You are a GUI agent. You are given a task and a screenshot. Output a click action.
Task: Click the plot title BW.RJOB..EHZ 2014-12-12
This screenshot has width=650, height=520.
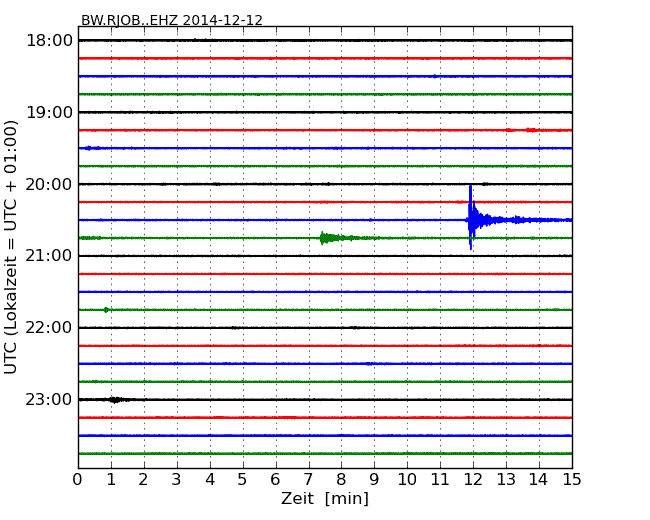pos(172,20)
